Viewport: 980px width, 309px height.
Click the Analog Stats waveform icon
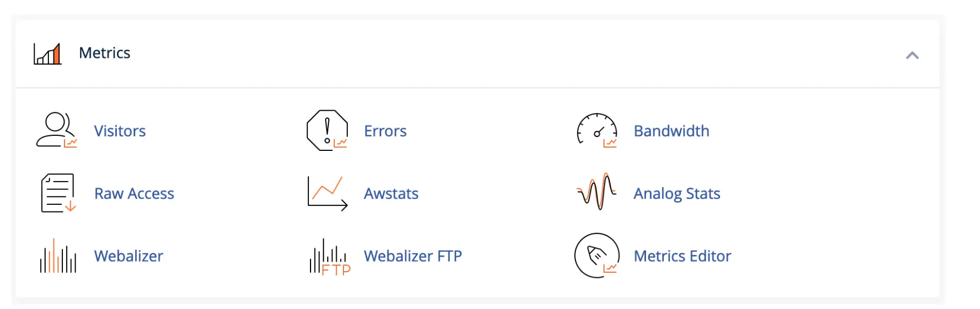point(597,192)
